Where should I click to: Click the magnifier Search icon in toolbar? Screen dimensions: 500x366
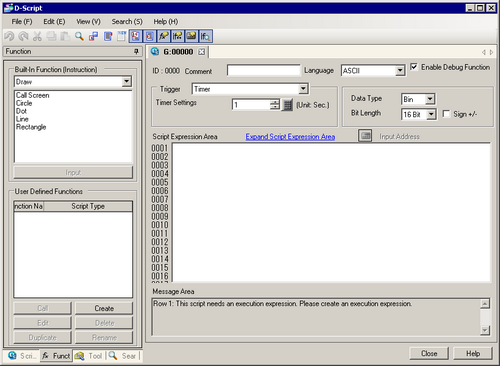click(x=79, y=36)
